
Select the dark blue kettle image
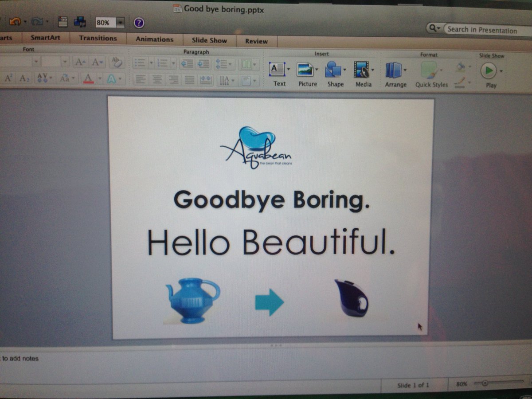[x=351, y=298]
